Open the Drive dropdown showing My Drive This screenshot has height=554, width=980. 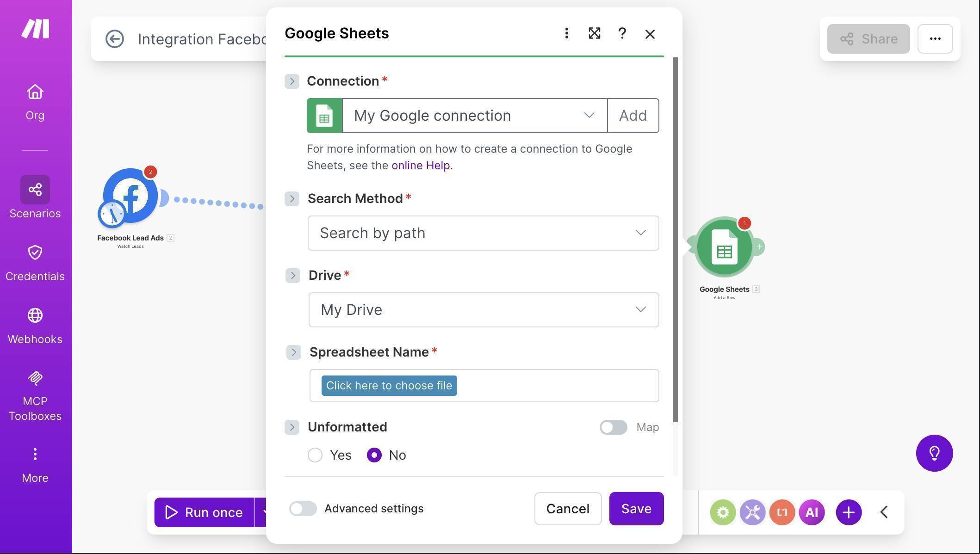tap(483, 309)
